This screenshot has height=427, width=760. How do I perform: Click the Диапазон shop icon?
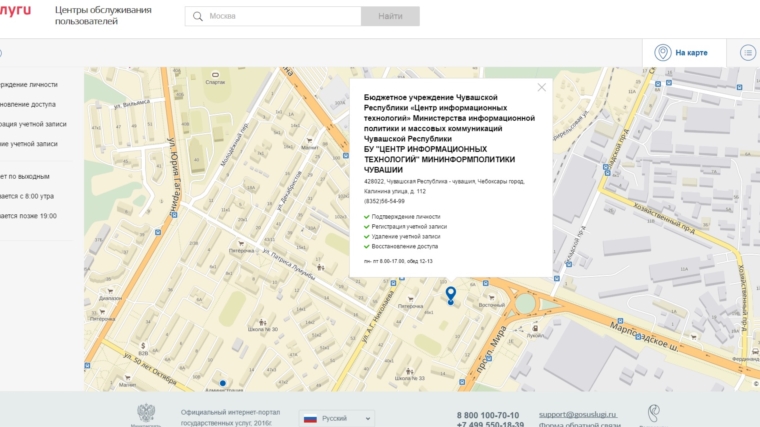pyautogui.click(x=110, y=291)
